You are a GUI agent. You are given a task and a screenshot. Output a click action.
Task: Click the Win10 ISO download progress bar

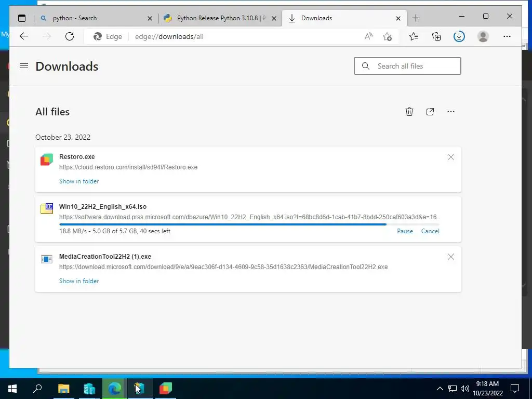tap(249, 224)
